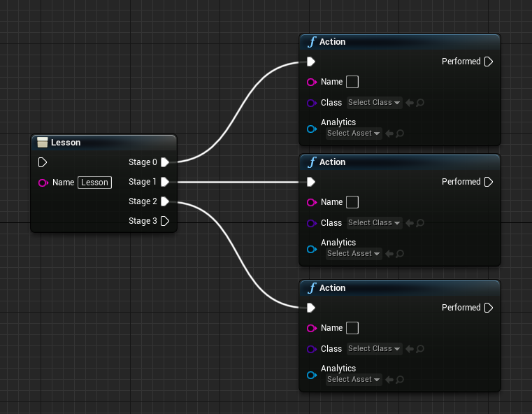This screenshot has width=532, height=414.
Task: Use selected class arrow in middle Action node
Action: [x=410, y=223]
